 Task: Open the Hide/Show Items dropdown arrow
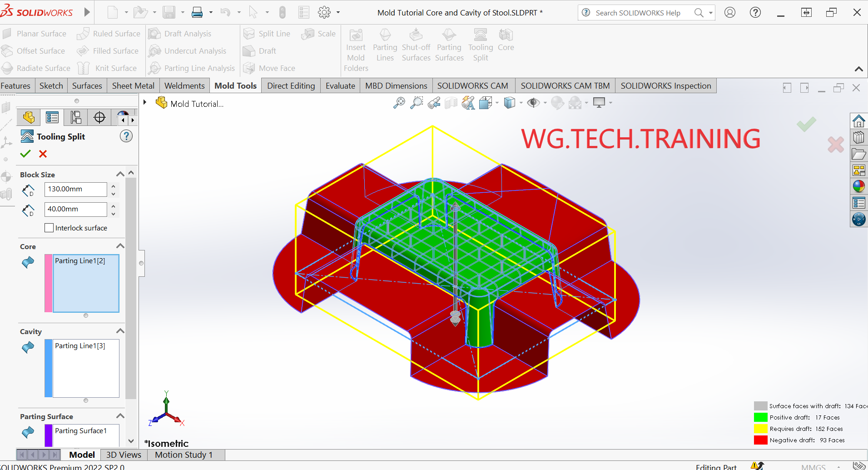tap(545, 103)
